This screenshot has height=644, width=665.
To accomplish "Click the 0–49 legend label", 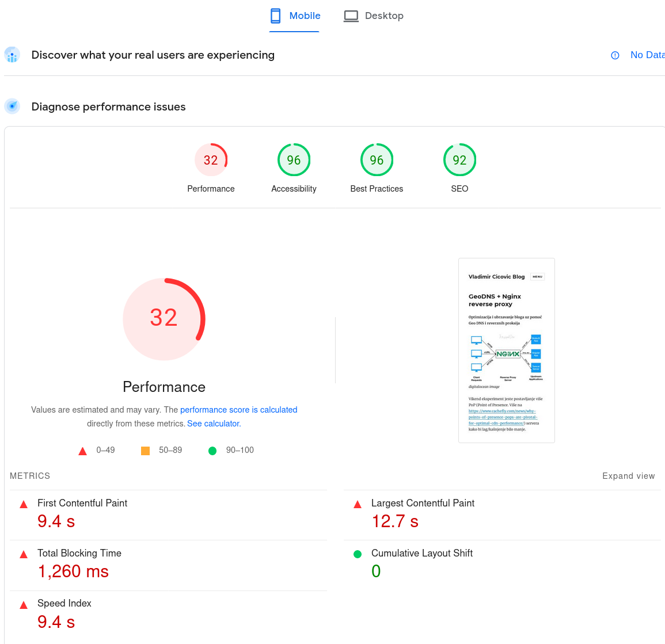I will 105,450.
